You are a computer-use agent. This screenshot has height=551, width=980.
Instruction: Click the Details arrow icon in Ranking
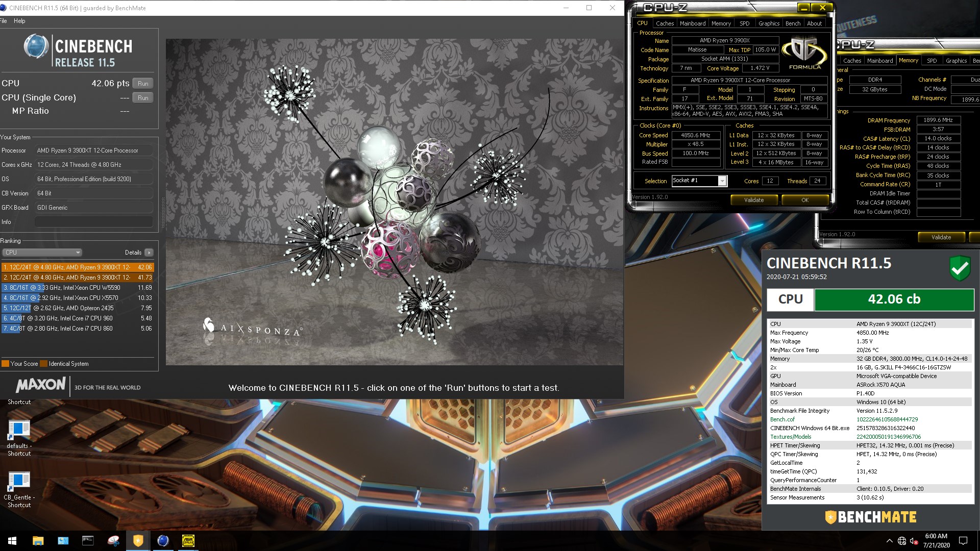pyautogui.click(x=149, y=253)
